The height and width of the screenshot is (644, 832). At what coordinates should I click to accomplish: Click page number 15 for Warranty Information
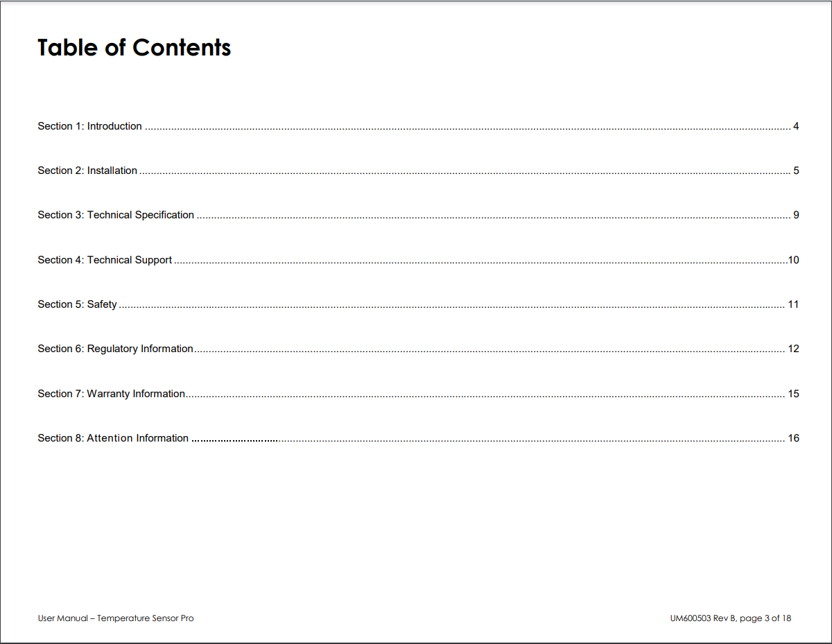[x=794, y=394]
